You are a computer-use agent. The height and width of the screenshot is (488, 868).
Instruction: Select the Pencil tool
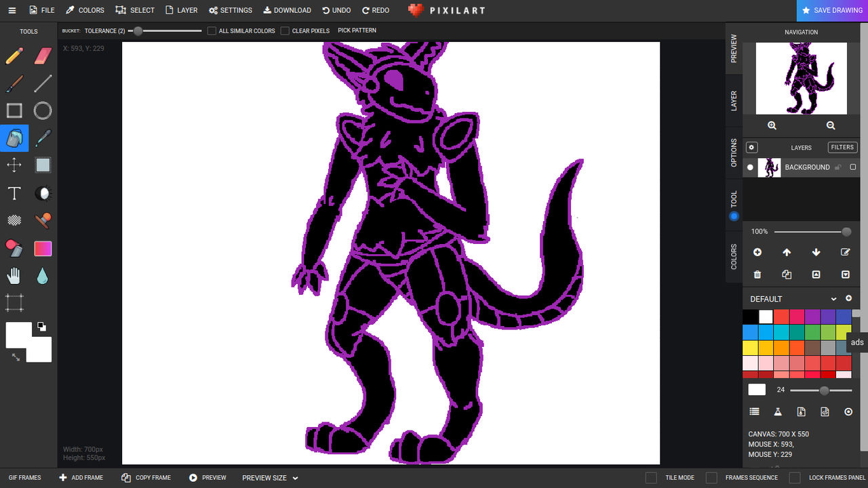coord(14,56)
